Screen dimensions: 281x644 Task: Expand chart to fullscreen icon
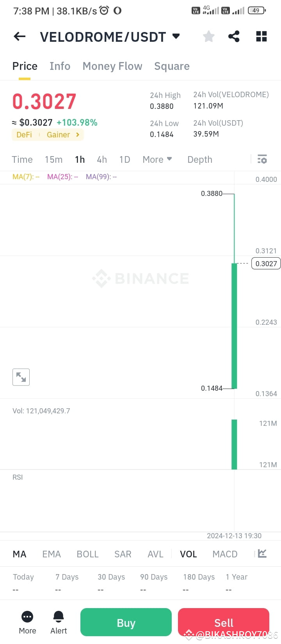pyautogui.click(x=21, y=377)
